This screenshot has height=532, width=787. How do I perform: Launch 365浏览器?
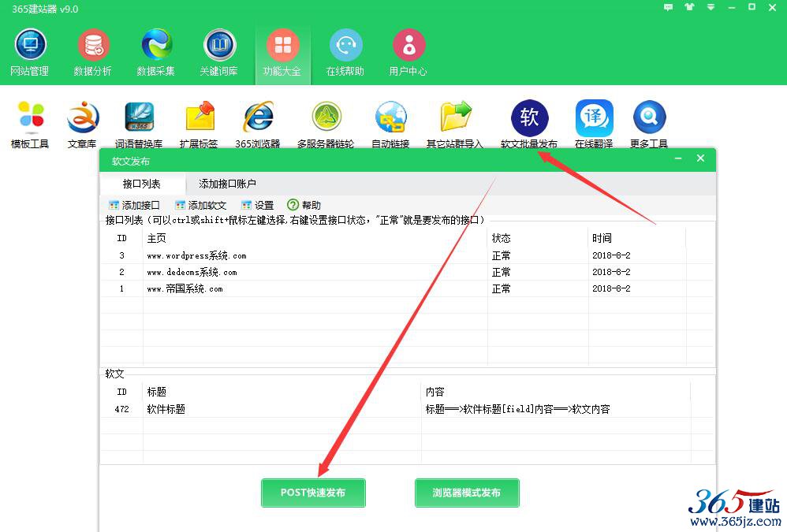tap(258, 125)
